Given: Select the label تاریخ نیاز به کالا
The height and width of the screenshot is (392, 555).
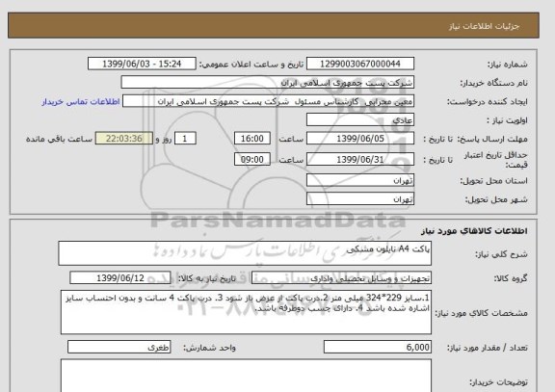Looking at the screenshot, I should tap(206, 278).
